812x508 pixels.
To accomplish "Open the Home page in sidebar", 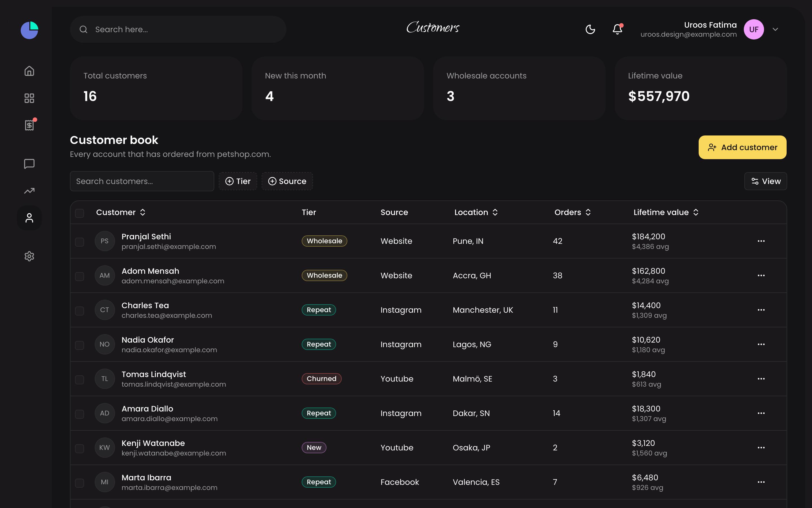I will point(29,71).
